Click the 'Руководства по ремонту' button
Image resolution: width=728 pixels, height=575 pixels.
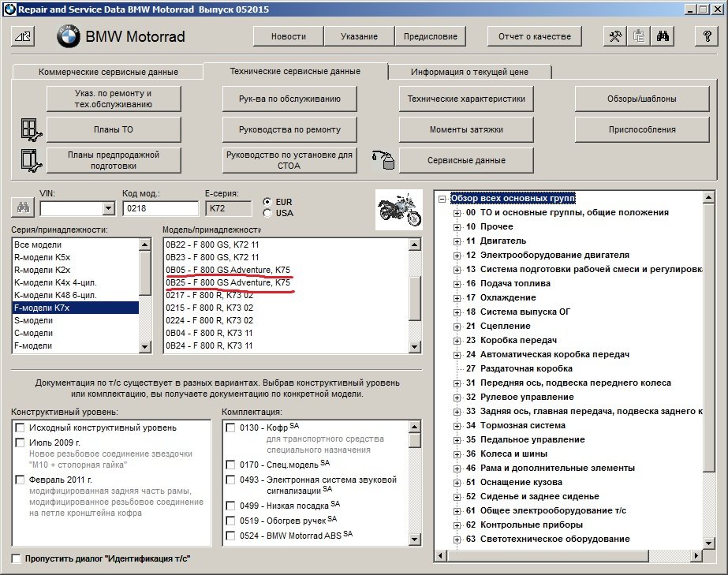[289, 129]
